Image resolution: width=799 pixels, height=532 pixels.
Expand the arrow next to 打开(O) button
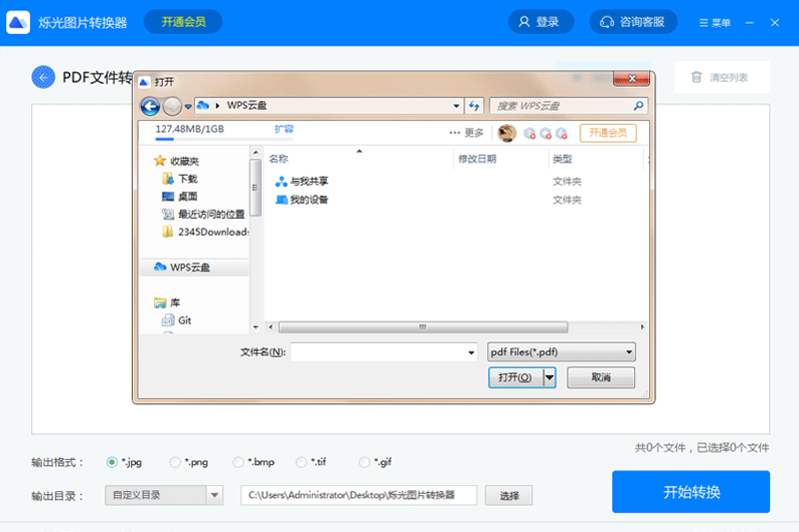pos(549,377)
